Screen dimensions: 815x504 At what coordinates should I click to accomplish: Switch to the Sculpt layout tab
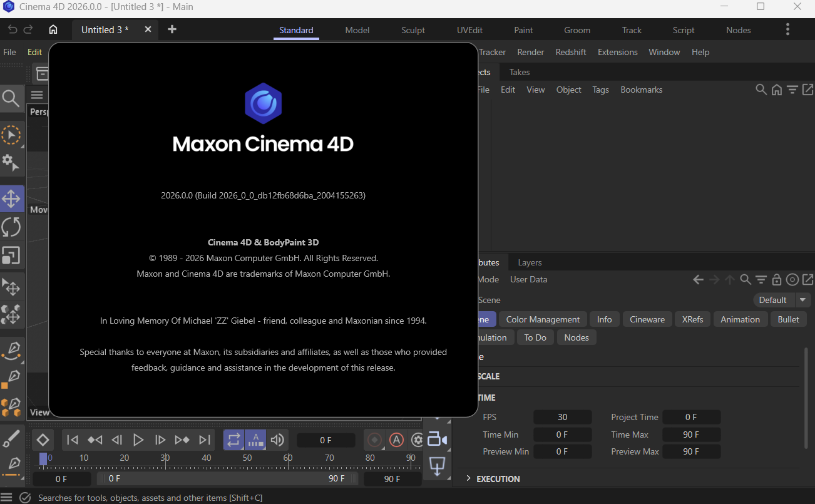413,30
